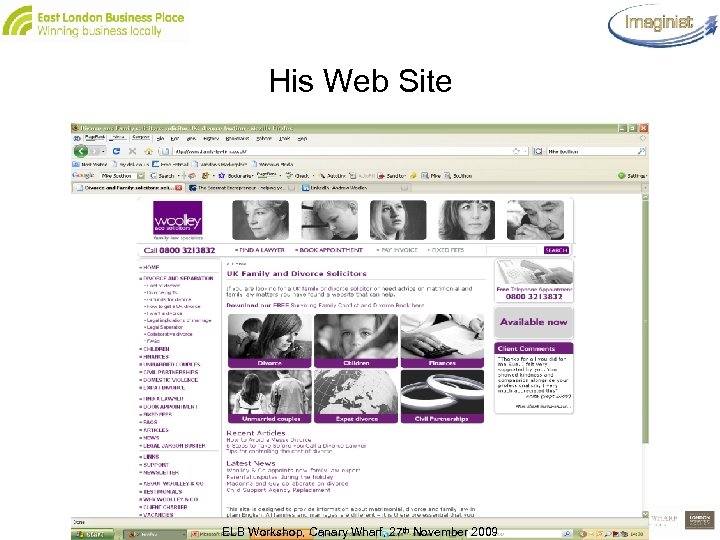Follow the FIND A LAWYER top link

click(x=260, y=250)
